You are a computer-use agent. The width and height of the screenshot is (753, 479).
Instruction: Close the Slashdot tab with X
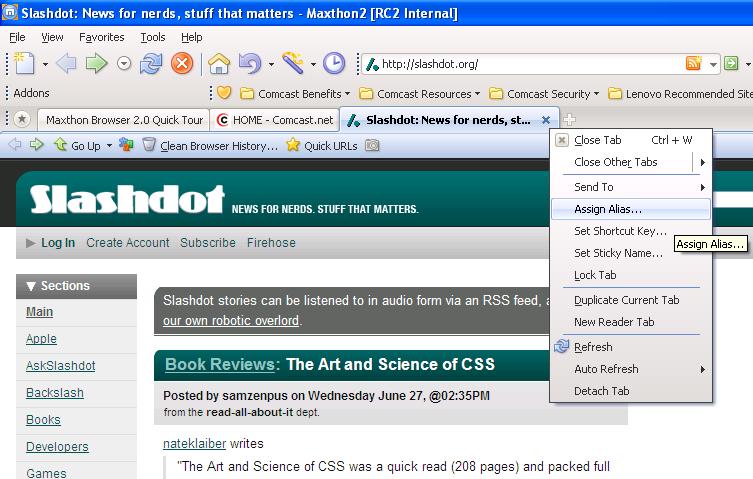click(x=546, y=120)
